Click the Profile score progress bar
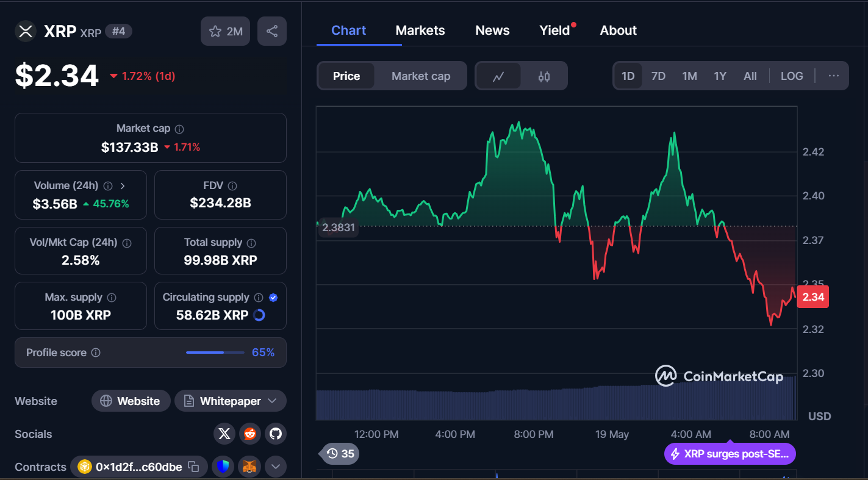The image size is (868, 480). [x=214, y=353]
